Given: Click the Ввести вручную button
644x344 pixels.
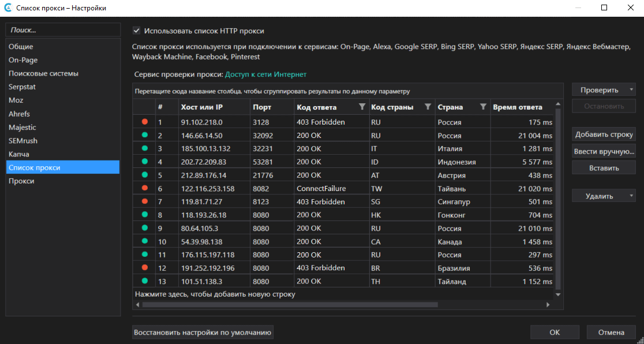Looking at the screenshot, I should 604,151.
